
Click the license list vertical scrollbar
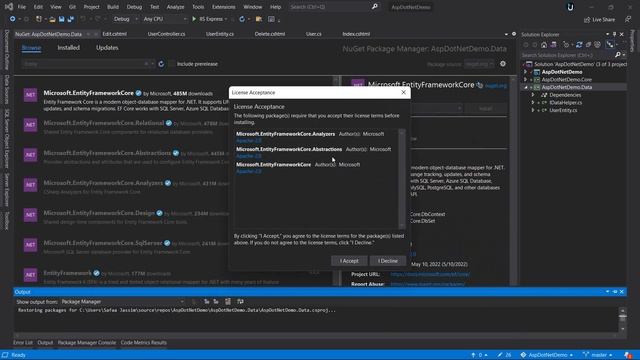pyautogui.click(x=402, y=179)
